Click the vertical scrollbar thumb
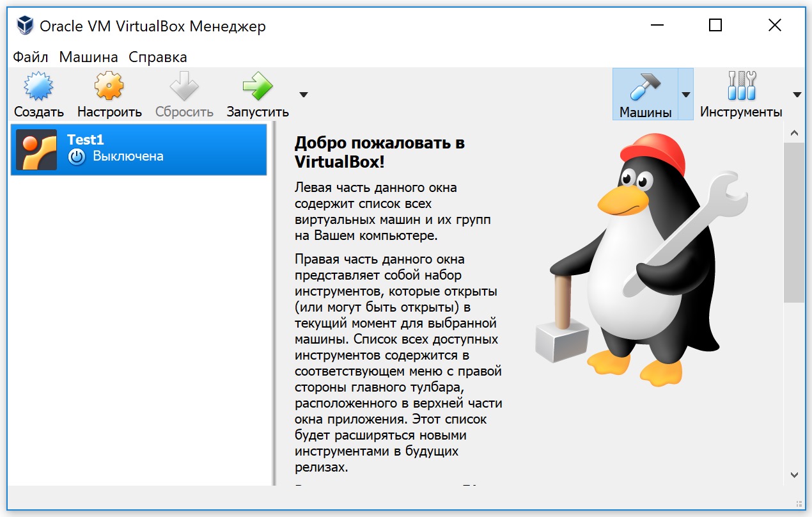 point(794,222)
